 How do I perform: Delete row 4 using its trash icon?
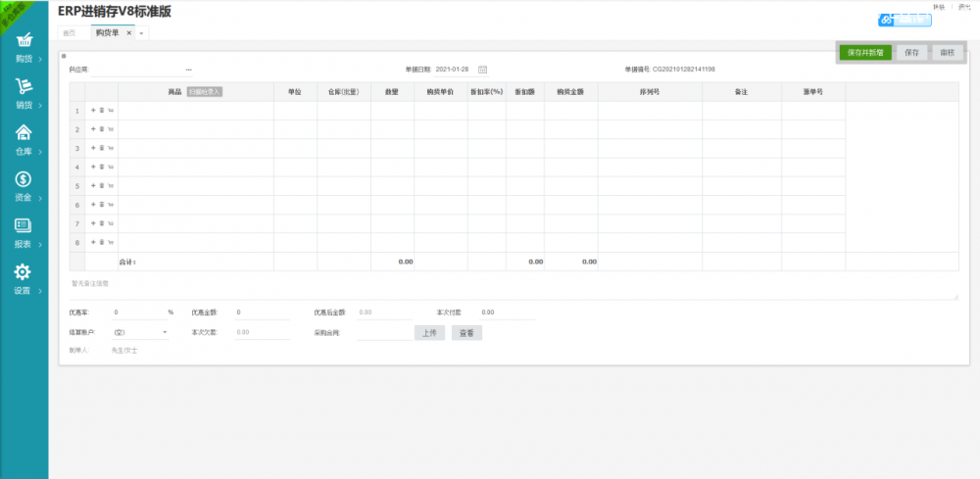(x=101, y=167)
